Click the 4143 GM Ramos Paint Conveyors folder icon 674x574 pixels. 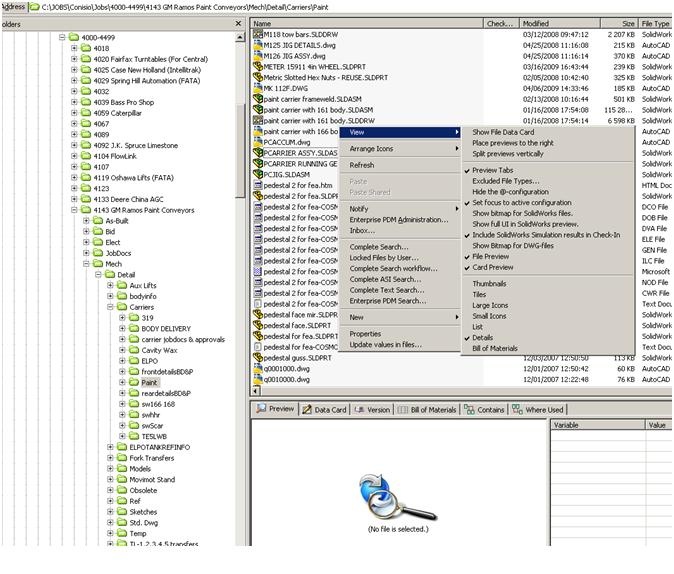point(86,210)
